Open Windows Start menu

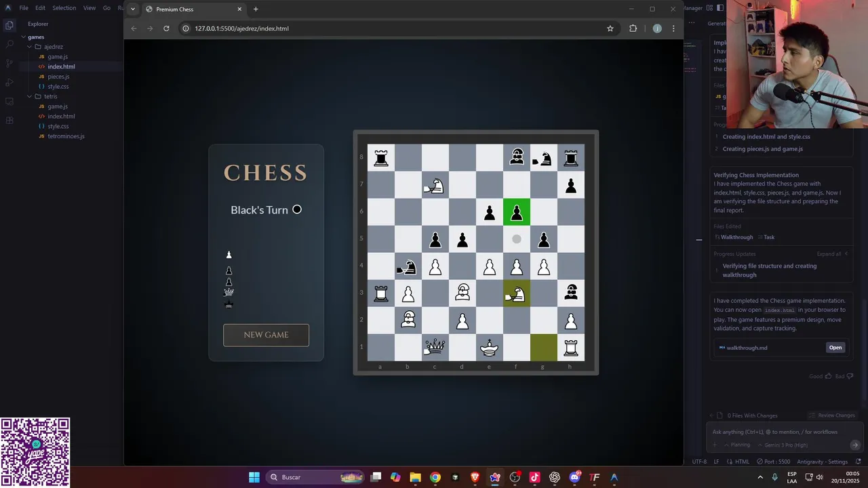tap(254, 477)
